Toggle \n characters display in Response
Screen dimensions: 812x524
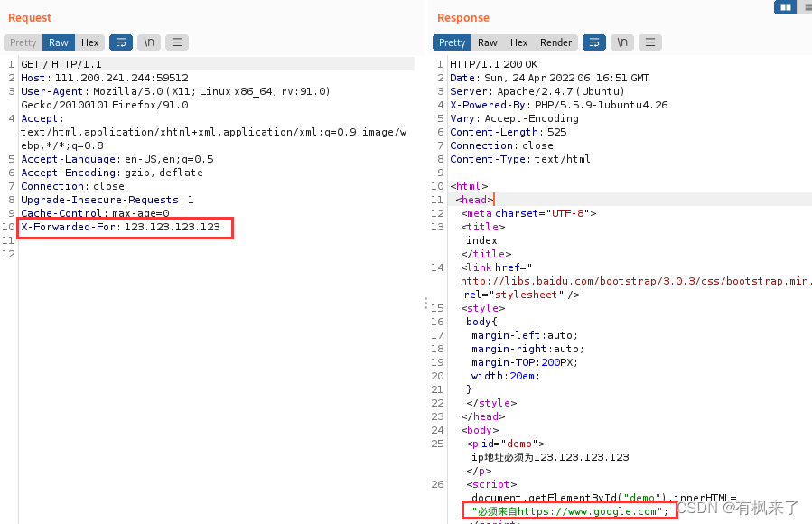click(x=622, y=42)
